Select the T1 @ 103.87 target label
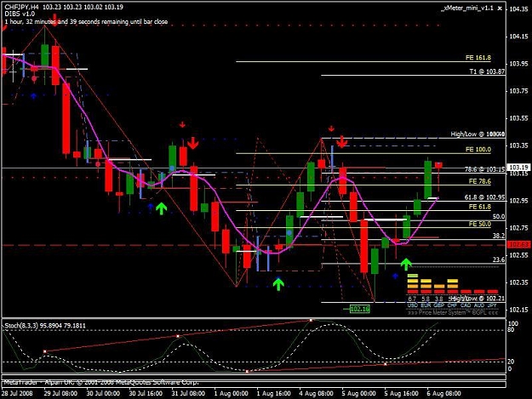This screenshot has height=399, width=532. [487, 71]
